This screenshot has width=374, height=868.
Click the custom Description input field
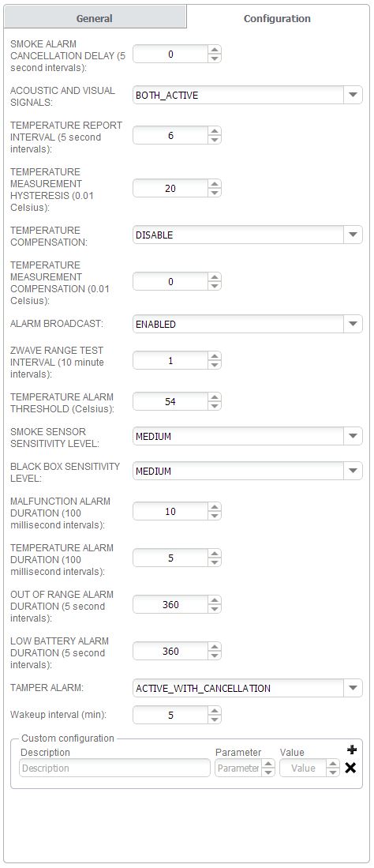pyautogui.click(x=114, y=768)
